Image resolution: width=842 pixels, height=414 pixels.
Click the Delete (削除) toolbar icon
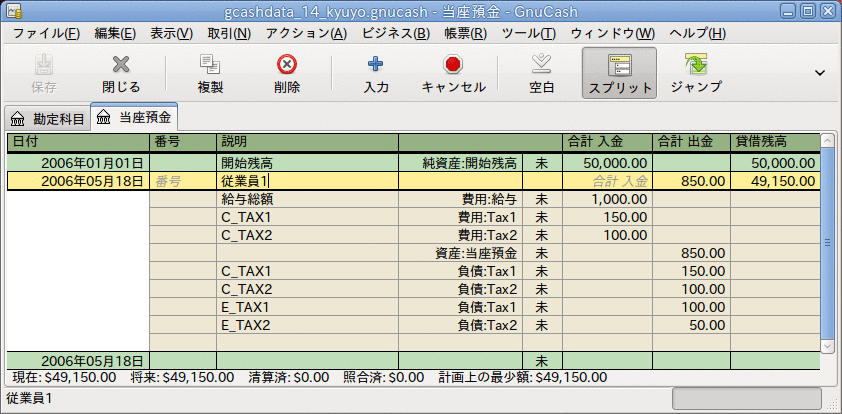286,65
